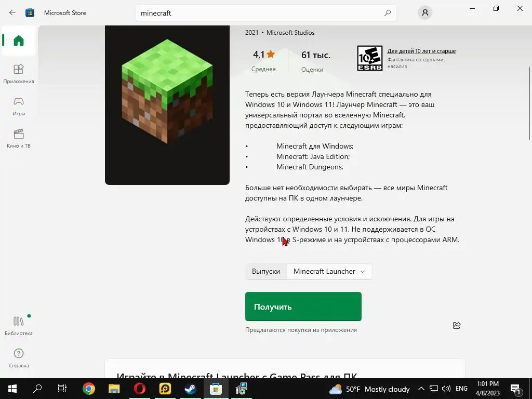Click the ESRB 10+ rating badge
The width and height of the screenshot is (532, 399).
[369, 58]
